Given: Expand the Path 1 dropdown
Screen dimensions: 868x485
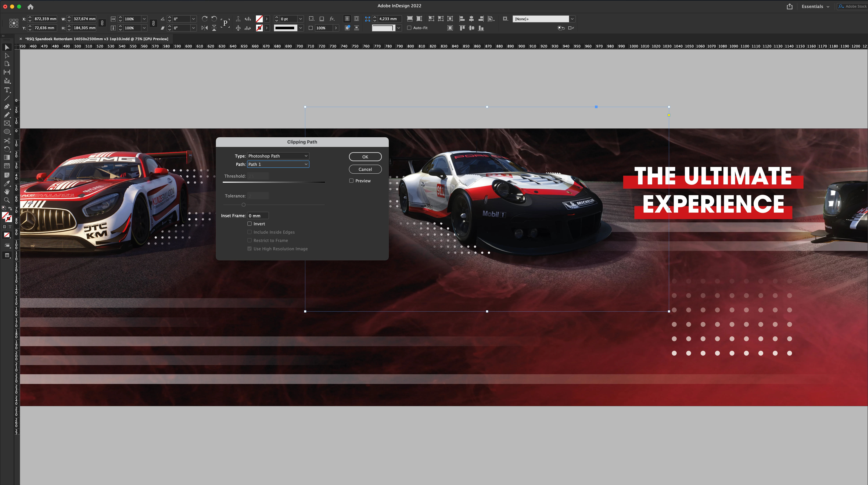Looking at the screenshot, I should point(278,164).
